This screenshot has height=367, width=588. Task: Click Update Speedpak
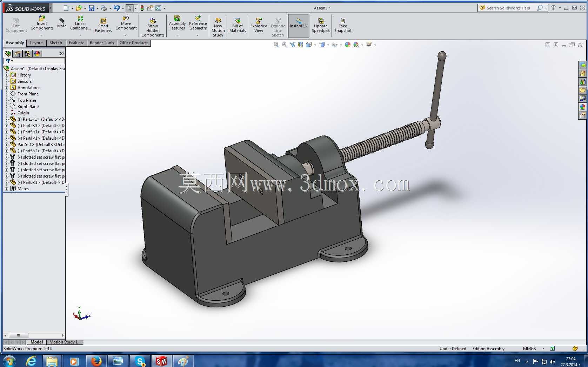321,25
